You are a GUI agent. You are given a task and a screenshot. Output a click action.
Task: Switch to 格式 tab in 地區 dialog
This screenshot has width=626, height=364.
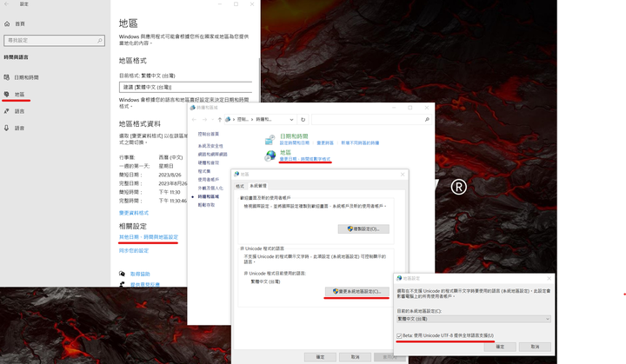pos(240,186)
